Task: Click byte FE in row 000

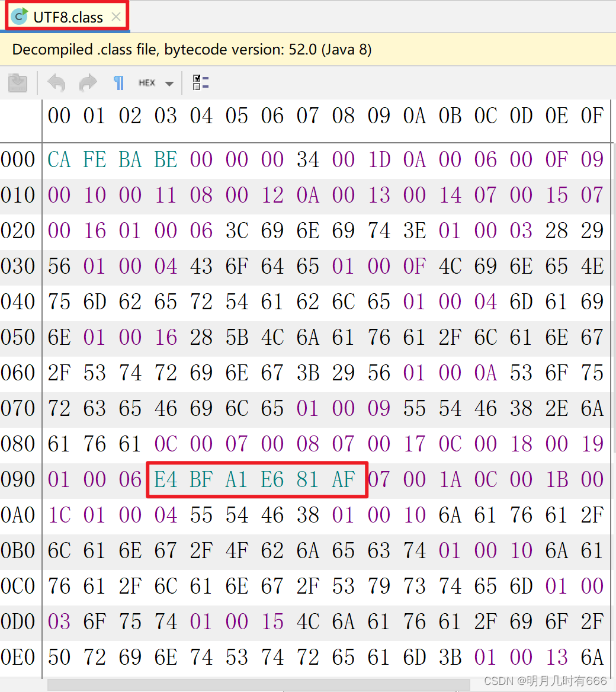Action: click(x=94, y=160)
